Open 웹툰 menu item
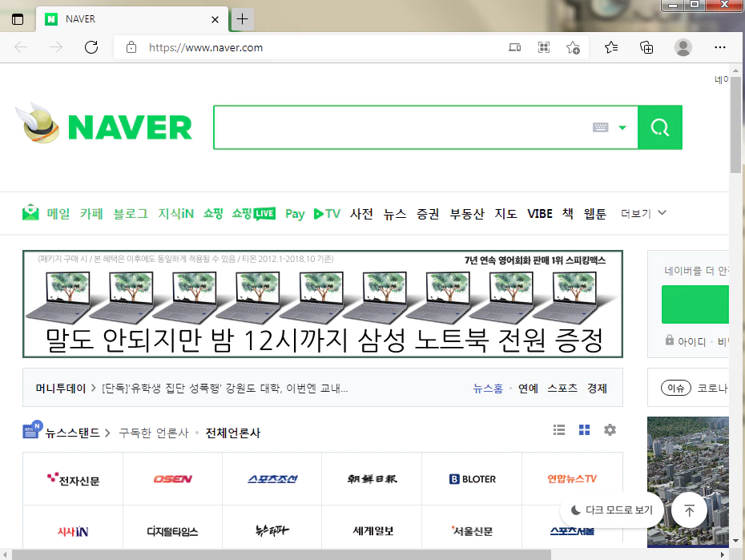 coord(595,214)
